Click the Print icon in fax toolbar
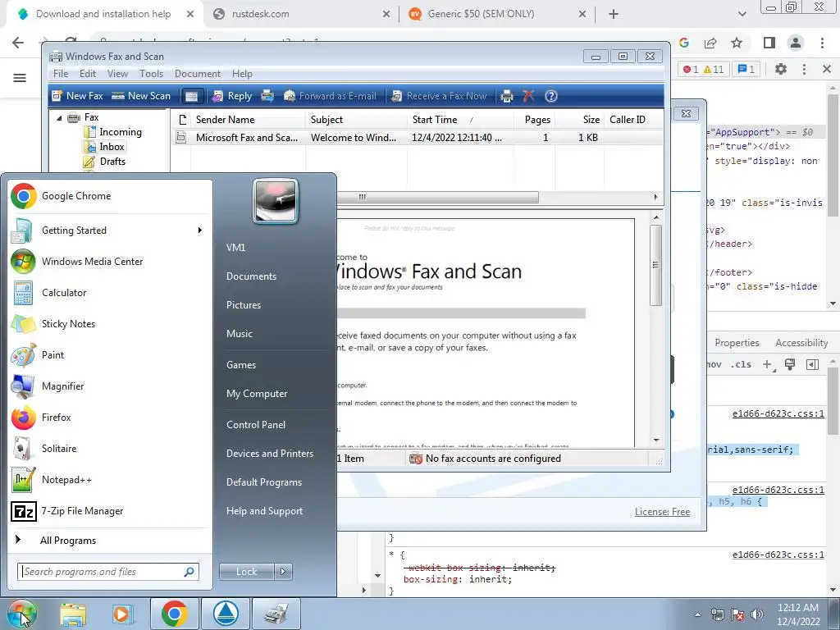This screenshot has width=840, height=630. [x=507, y=96]
